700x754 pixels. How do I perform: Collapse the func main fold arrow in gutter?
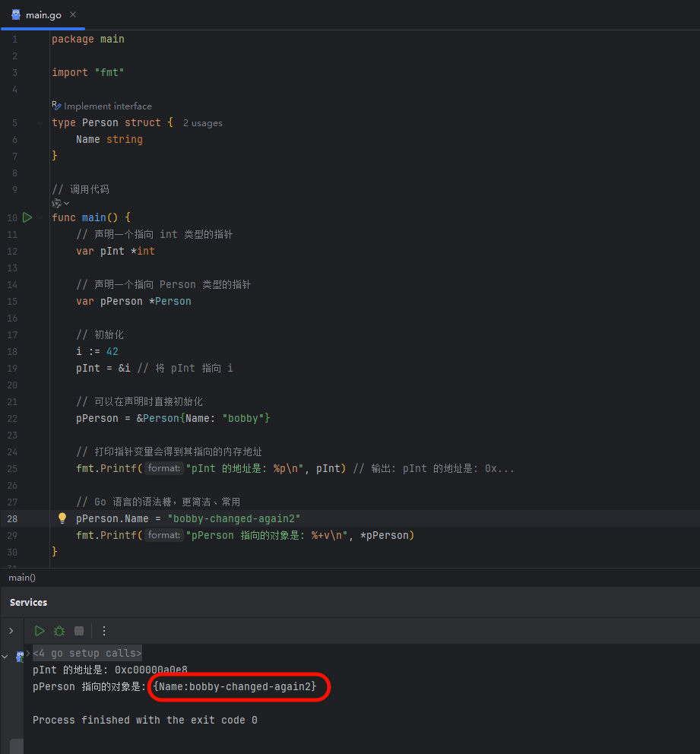40,218
